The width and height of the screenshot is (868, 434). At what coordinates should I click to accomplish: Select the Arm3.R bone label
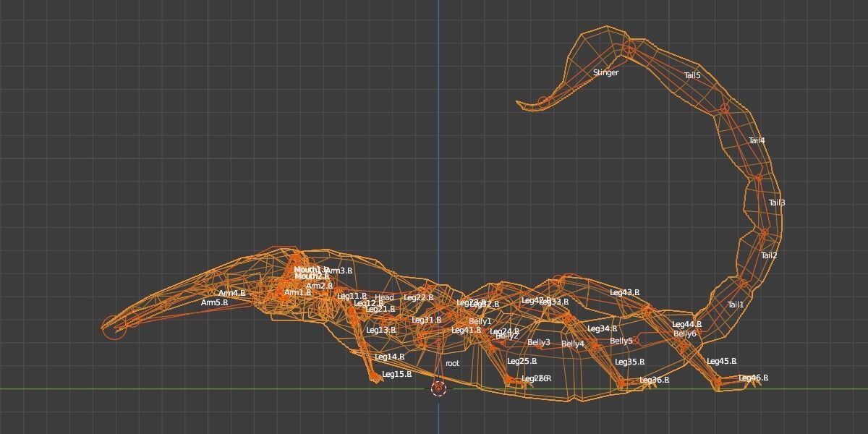339,271
